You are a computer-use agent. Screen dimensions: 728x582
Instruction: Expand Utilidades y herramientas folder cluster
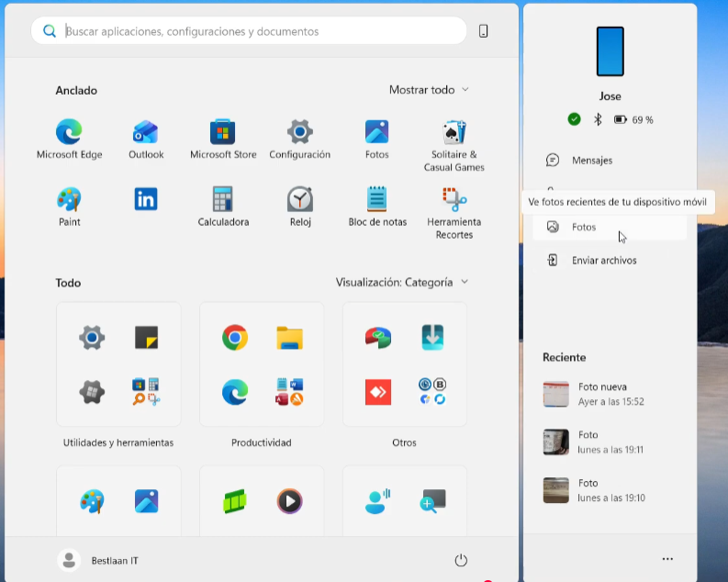pos(146,392)
